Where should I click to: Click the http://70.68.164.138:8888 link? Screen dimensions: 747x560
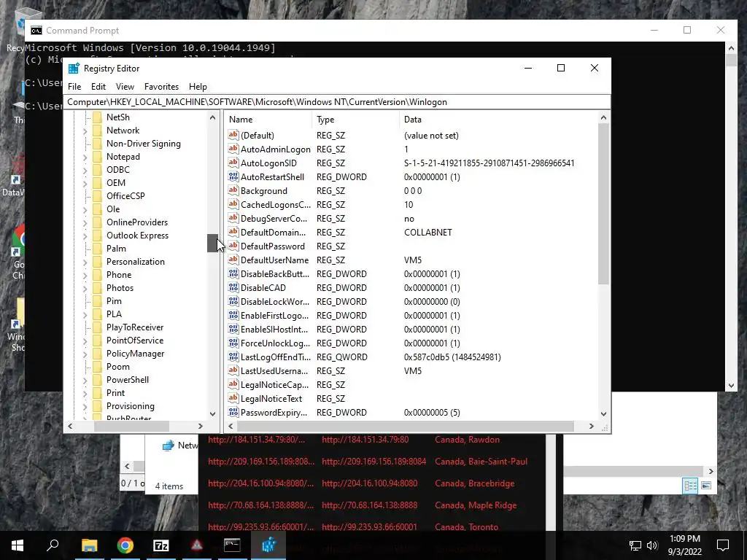coord(369,505)
